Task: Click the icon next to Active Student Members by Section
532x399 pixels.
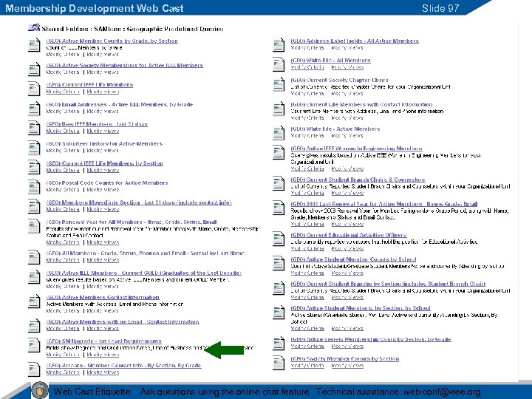Action: 279,312
